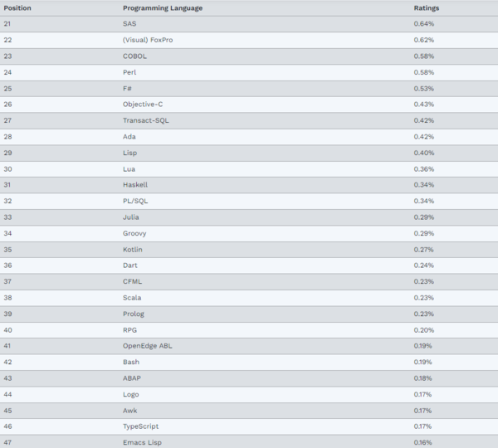Viewport: 498px width, 448px height.
Task: Click the Kotlin language name
Action: pos(133,249)
